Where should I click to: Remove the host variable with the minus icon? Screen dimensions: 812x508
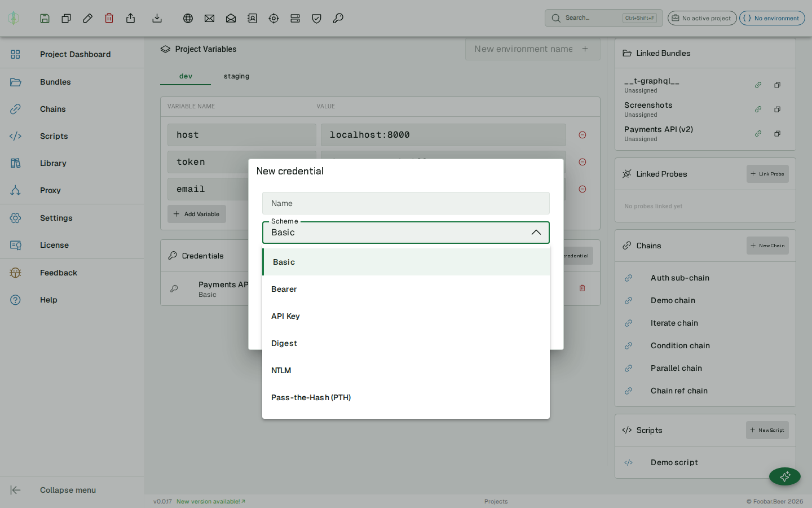point(582,135)
